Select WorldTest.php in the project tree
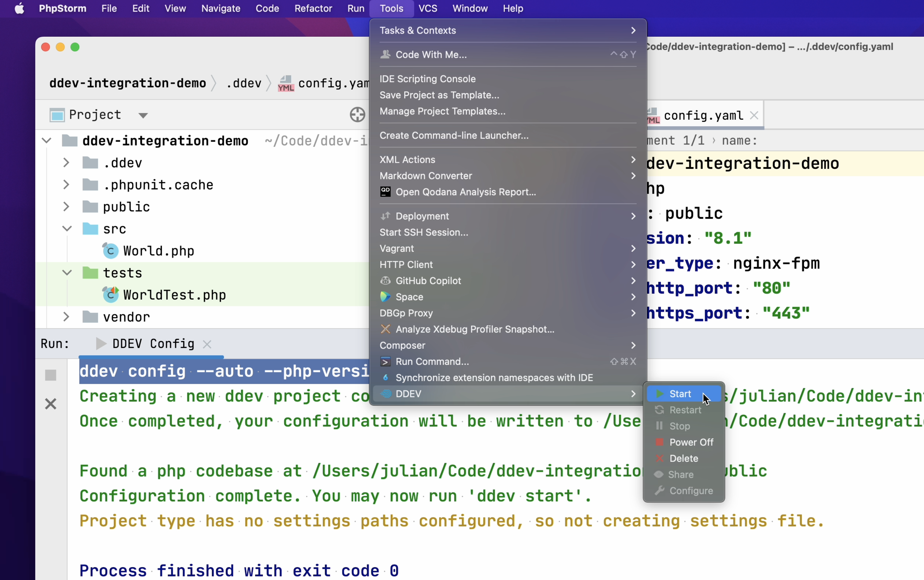Screen dimensions: 924x580 [x=174, y=295]
